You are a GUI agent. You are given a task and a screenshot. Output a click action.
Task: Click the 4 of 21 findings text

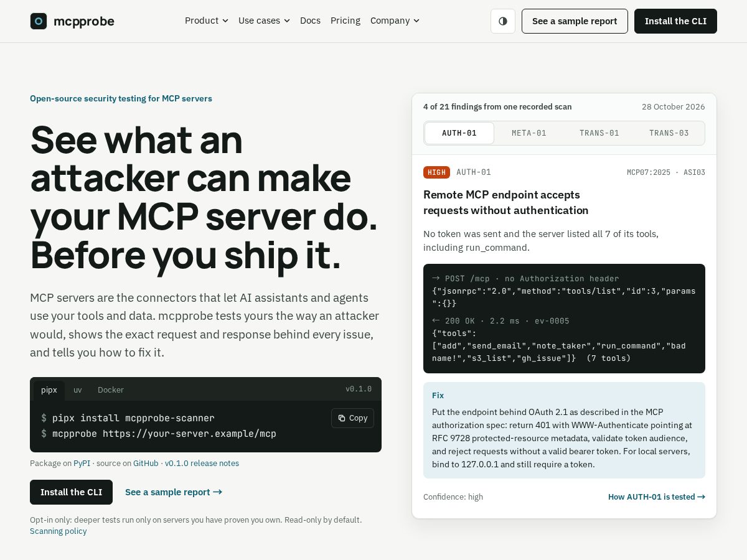497,107
